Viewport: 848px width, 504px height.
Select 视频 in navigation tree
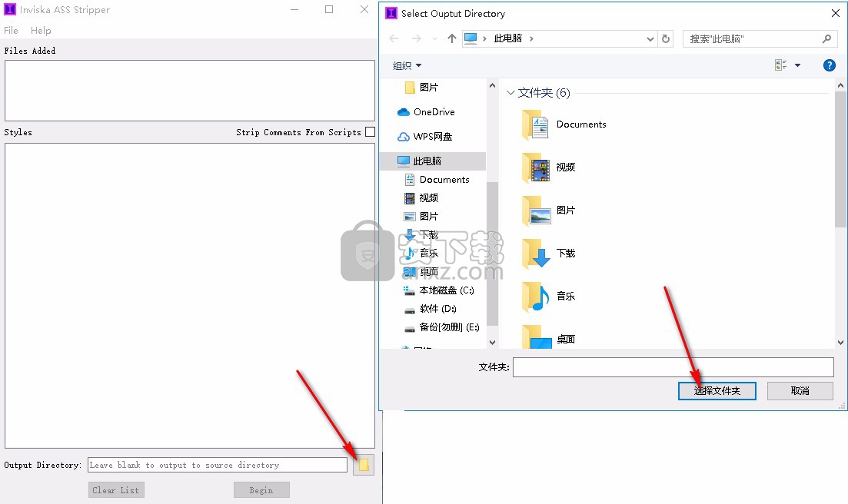(421, 197)
